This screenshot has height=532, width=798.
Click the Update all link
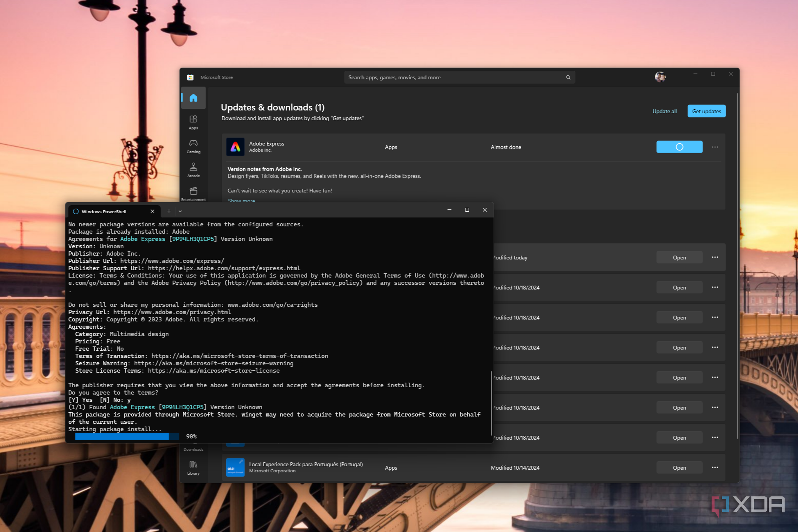click(664, 111)
